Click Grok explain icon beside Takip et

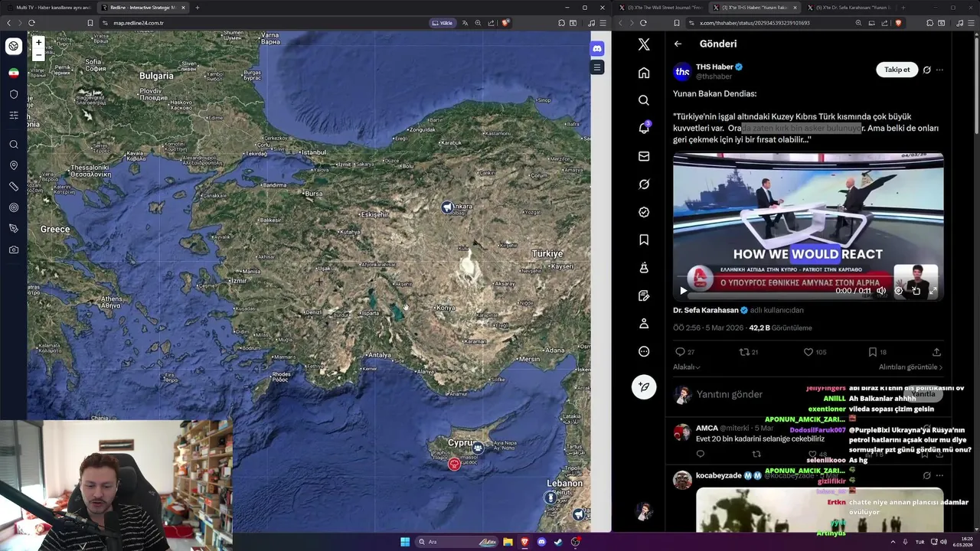tap(926, 70)
